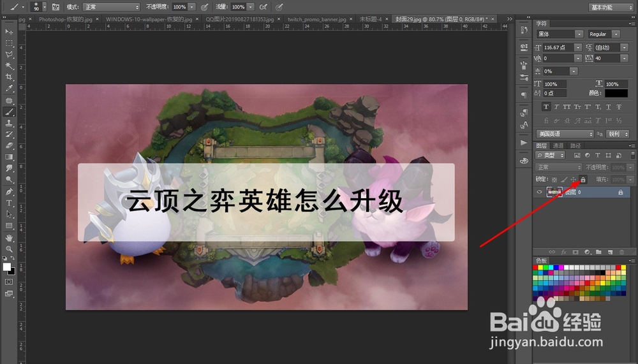The image size is (638, 364).
Task: Toggle lock transparent pixels
Action: (554, 179)
